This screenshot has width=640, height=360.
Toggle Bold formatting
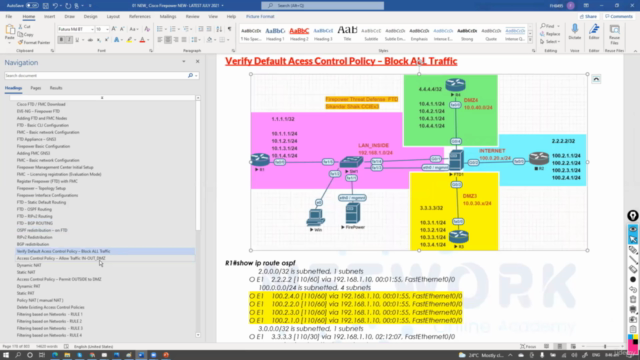point(61,40)
